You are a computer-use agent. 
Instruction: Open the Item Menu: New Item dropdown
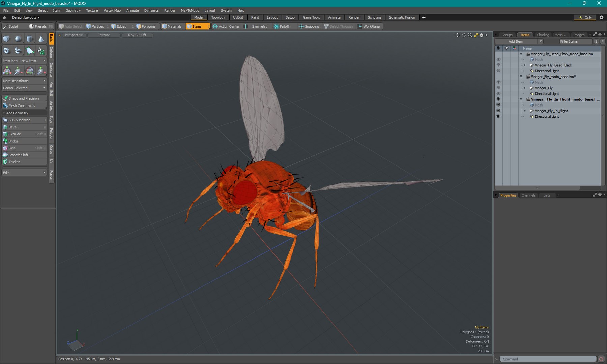point(24,61)
